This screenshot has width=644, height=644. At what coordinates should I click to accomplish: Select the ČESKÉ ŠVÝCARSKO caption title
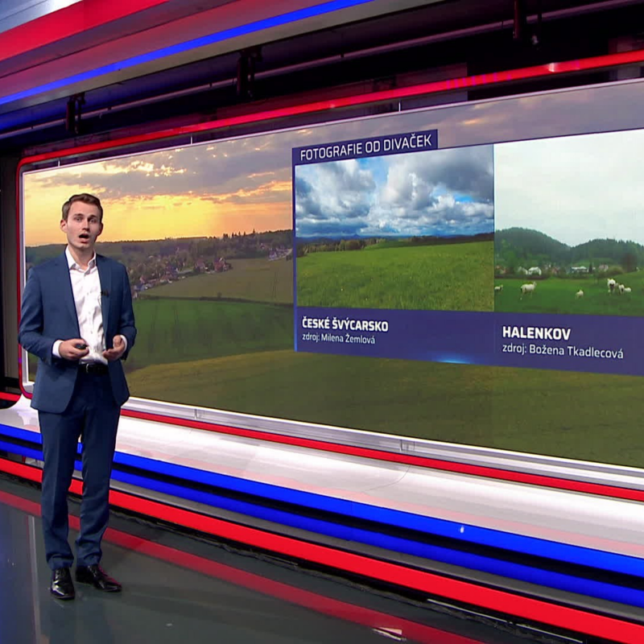click(x=345, y=325)
